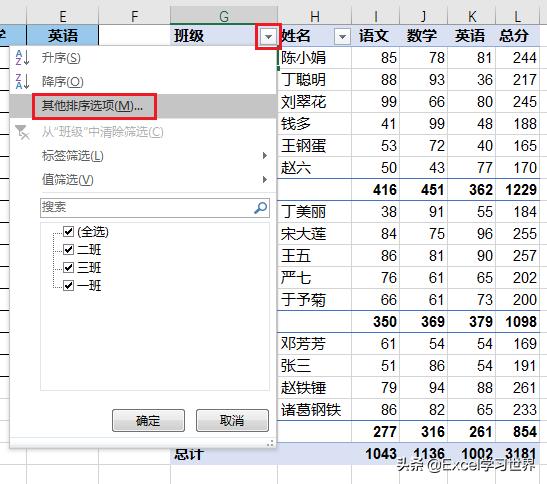Click the name cell 刘翠花

[315, 102]
